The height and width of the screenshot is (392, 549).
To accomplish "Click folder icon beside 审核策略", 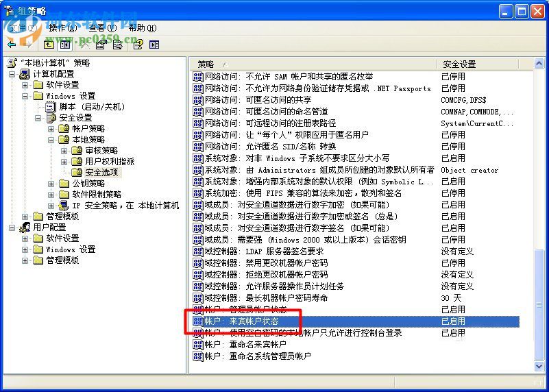I will click(x=77, y=151).
